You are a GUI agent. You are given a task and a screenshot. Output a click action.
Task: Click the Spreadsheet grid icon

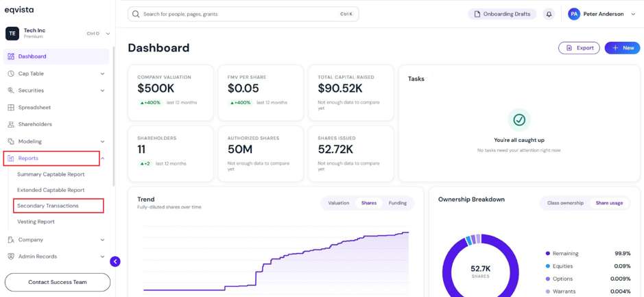click(11, 108)
